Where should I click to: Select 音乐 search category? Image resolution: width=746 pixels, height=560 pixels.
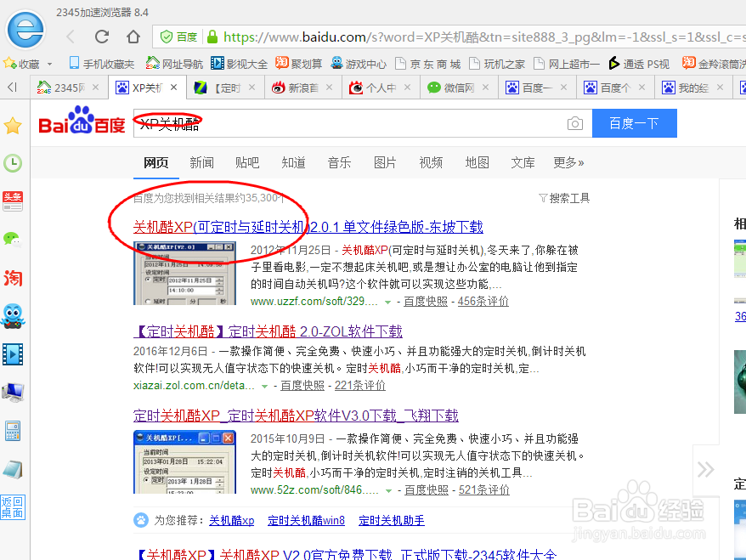coord(339,162)
